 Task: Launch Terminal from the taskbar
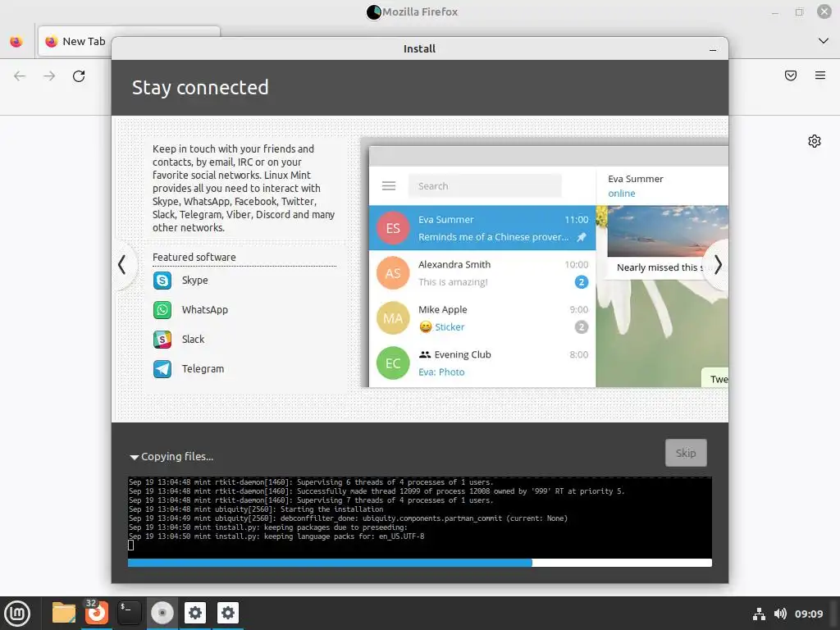129,613
